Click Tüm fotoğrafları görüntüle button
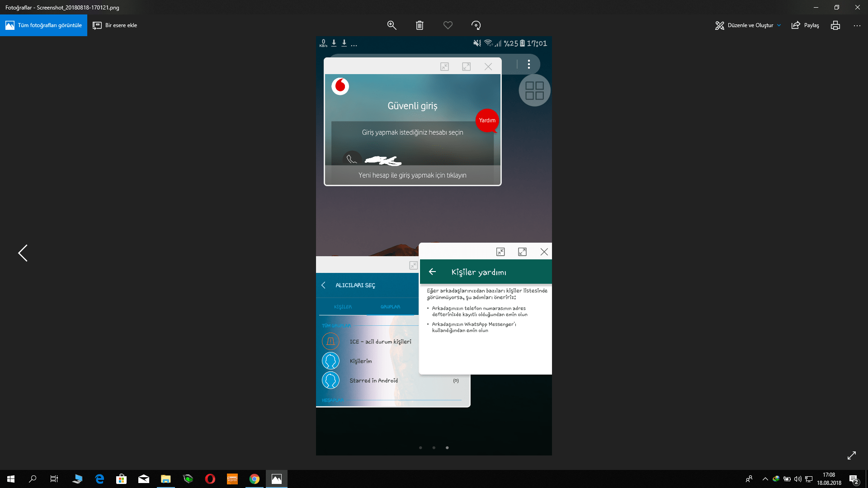This screenshot has height=488, width=868. pos(44,25)
